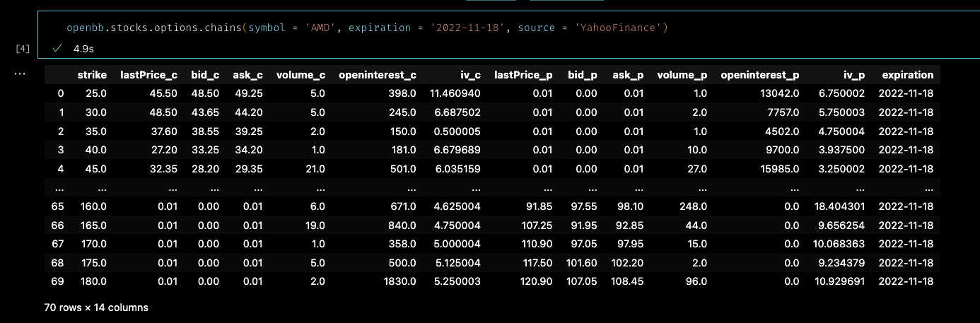Select the 0.500005 iv_c value
Image resolution: width=980 pixels, height=323 pixels.
[457, 131]
